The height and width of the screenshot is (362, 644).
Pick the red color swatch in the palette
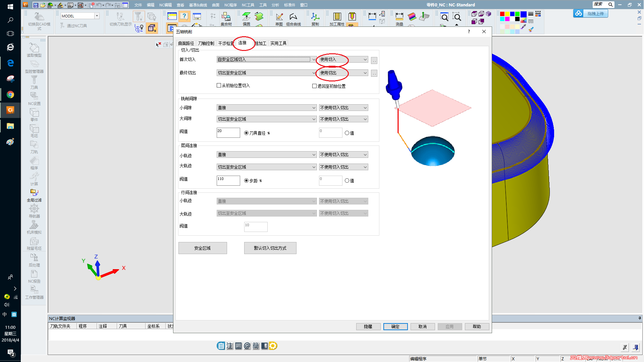pyautogui.click(x=502, y=14)
